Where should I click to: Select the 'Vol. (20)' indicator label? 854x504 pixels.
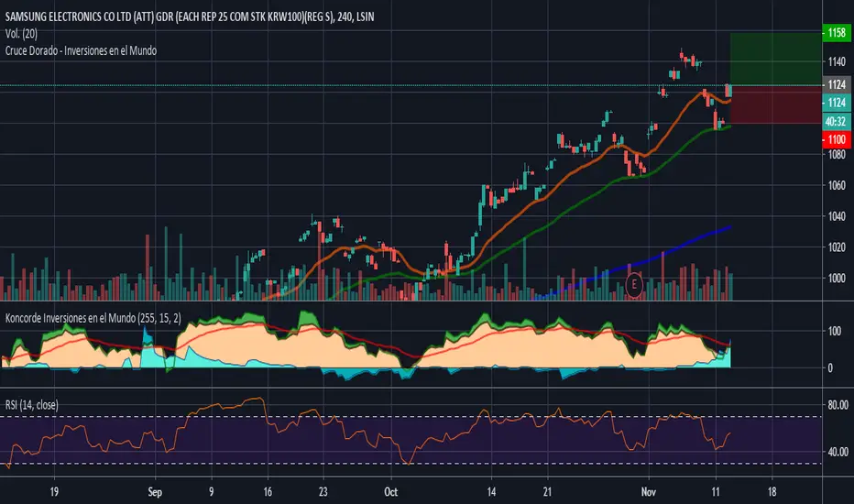pos(21,34)
